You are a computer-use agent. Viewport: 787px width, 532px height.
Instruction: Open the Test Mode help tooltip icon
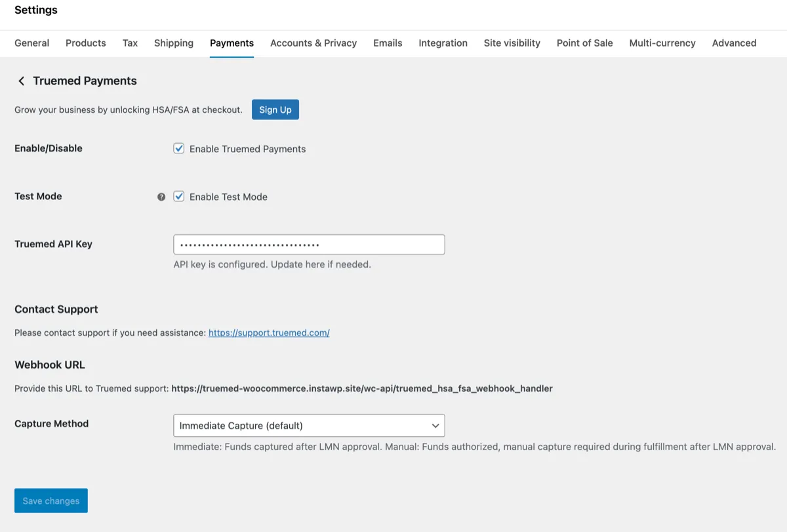pyautogui.click(x=161, y=197)
